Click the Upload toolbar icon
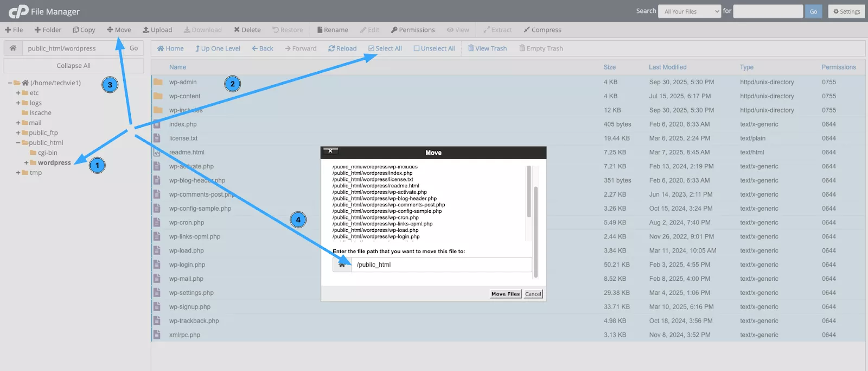 coord(146,30)
